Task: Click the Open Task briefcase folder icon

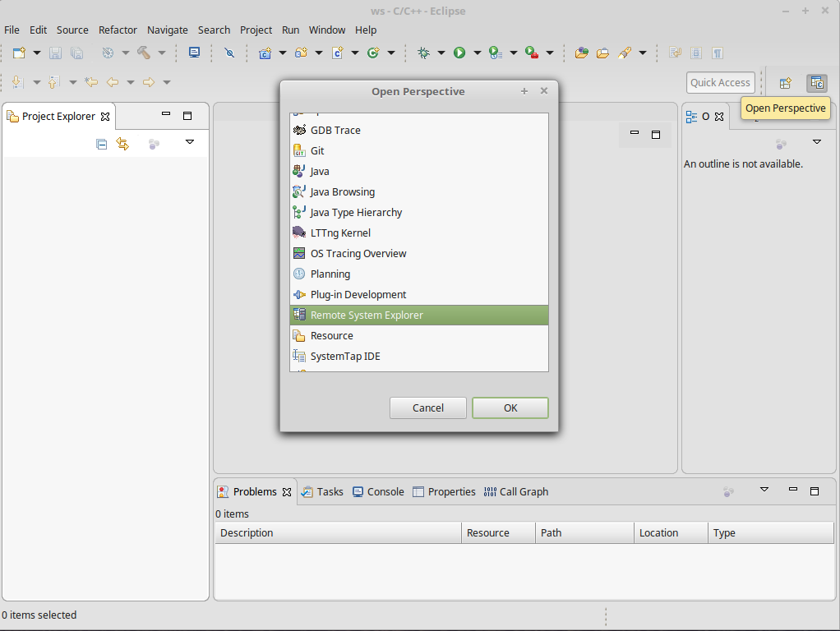Action: 602,53
